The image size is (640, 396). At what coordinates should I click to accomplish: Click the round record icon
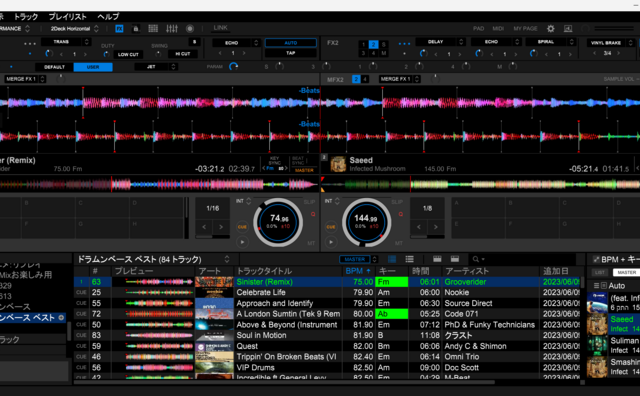point(190,29)
